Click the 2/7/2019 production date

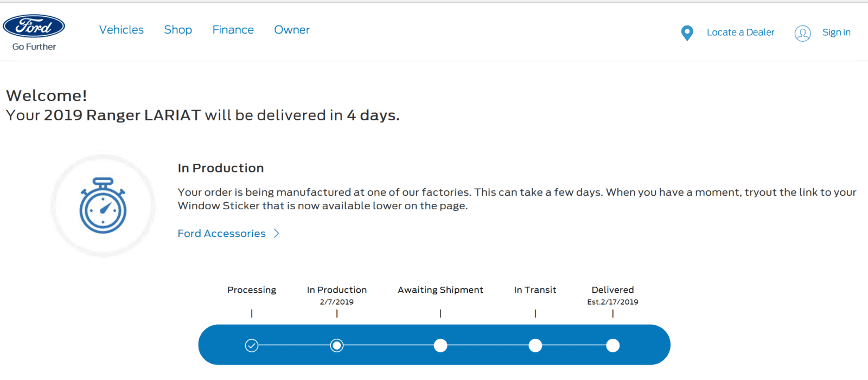click(x=337, y=302)
